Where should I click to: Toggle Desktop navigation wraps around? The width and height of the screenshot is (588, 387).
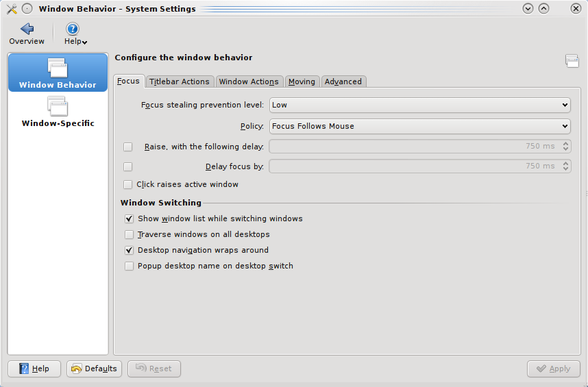coord(129,251)
